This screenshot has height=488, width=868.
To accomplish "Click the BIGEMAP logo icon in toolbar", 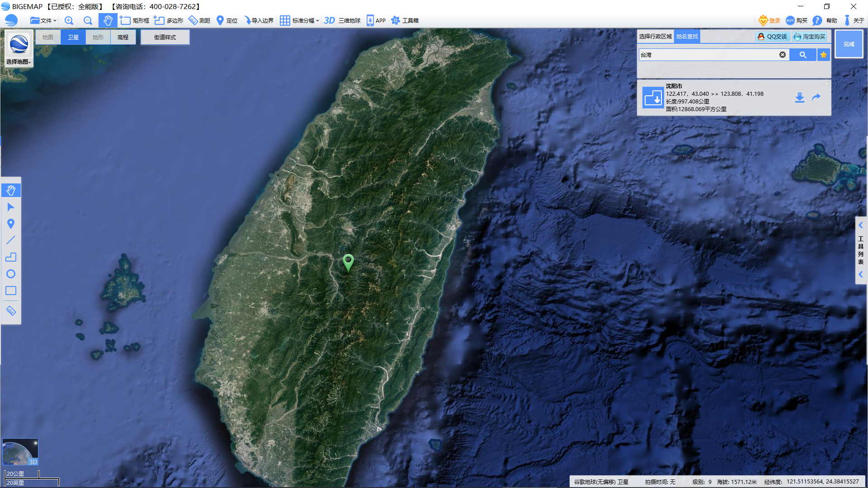I will click(x=11, y=20).
